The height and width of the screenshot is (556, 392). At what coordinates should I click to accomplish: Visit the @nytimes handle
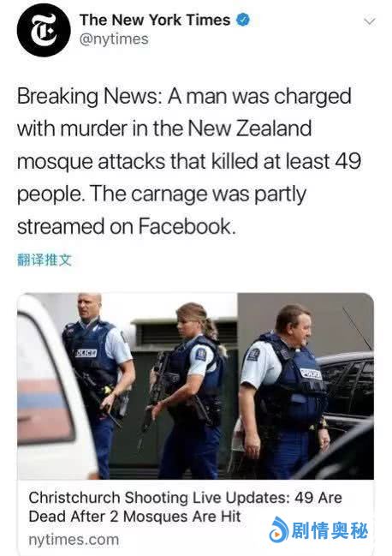click(x=114, y=39)
